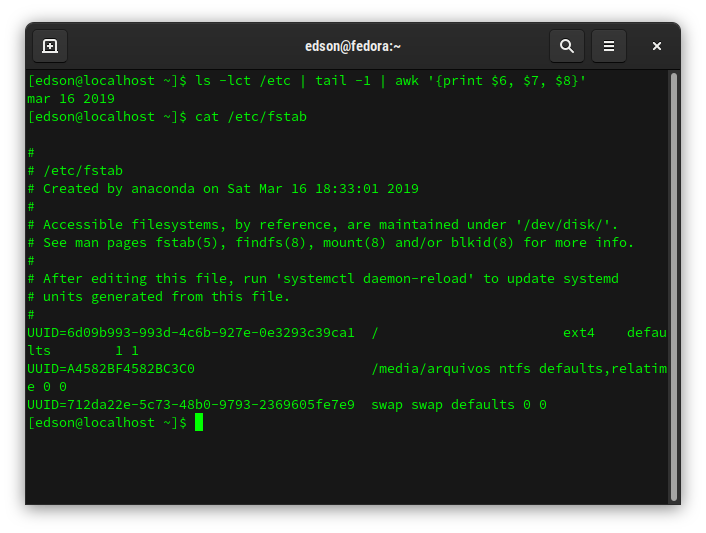Click the UUID=6d09b993 root entry
The height and width of the screenshot is (533, 706).
point(191,333)
